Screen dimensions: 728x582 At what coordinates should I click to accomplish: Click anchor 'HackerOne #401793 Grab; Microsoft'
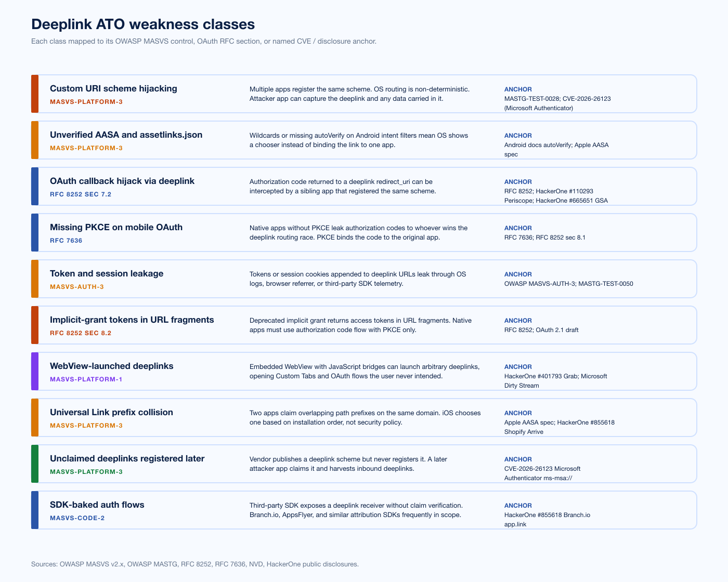555,376
